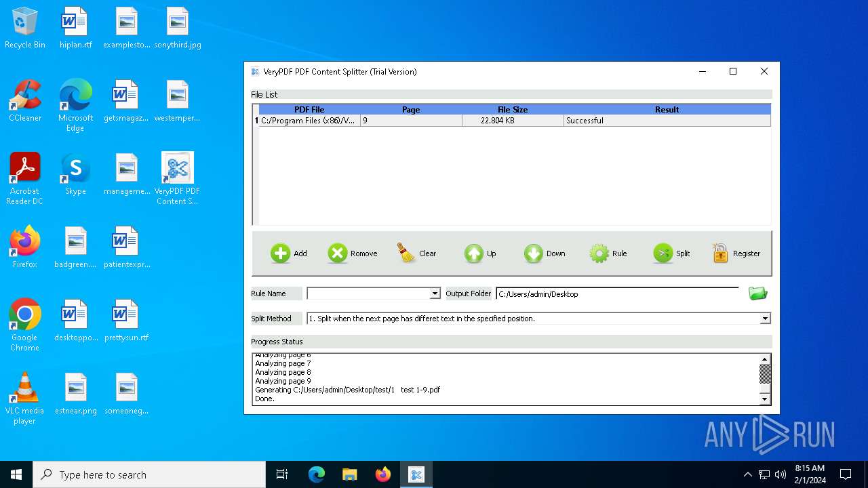Click the Remove button with green X icon
This screenshot has width=868, height=488.
click(352, 253)
